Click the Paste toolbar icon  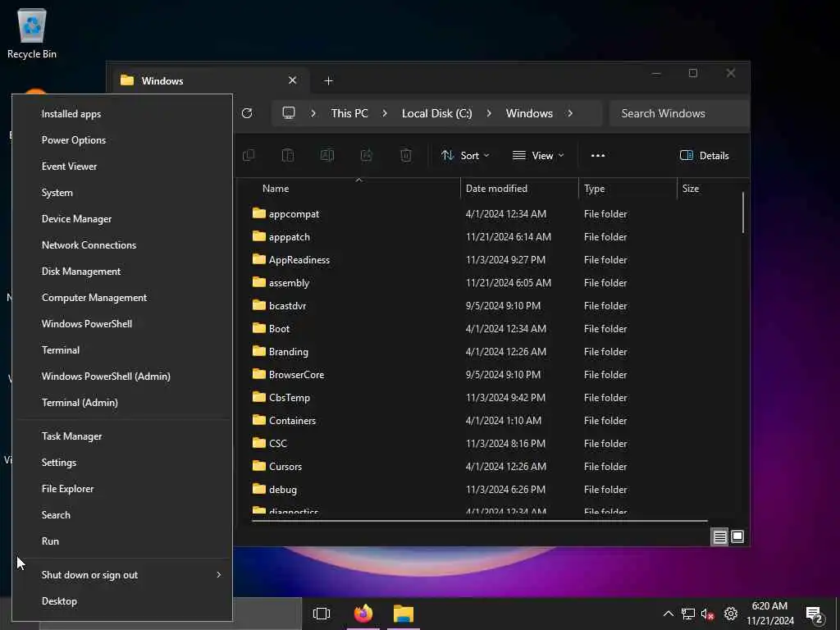[288, 155]
